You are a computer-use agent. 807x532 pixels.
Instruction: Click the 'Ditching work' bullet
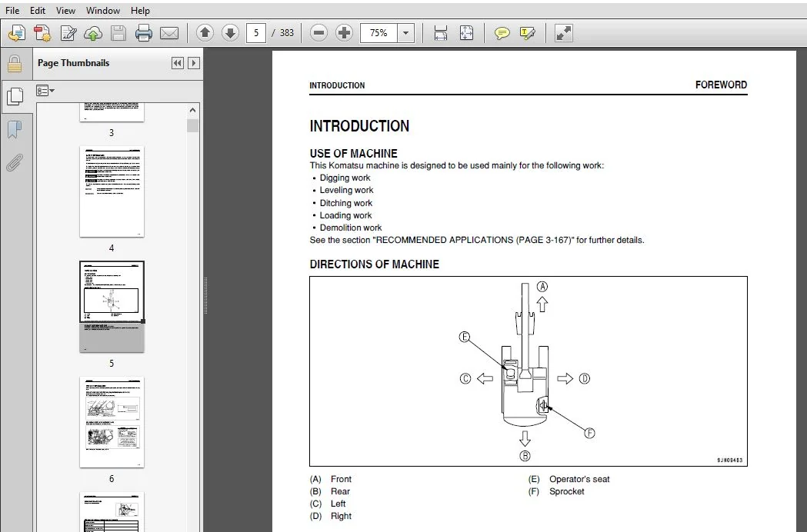click(346, 203)
